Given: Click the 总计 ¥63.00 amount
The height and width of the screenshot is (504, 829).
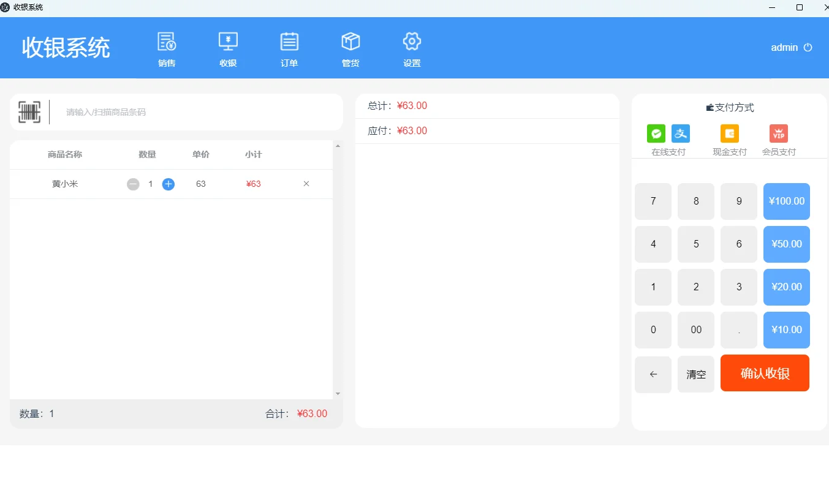Looking at the screenshot, I should click(412, 106).
